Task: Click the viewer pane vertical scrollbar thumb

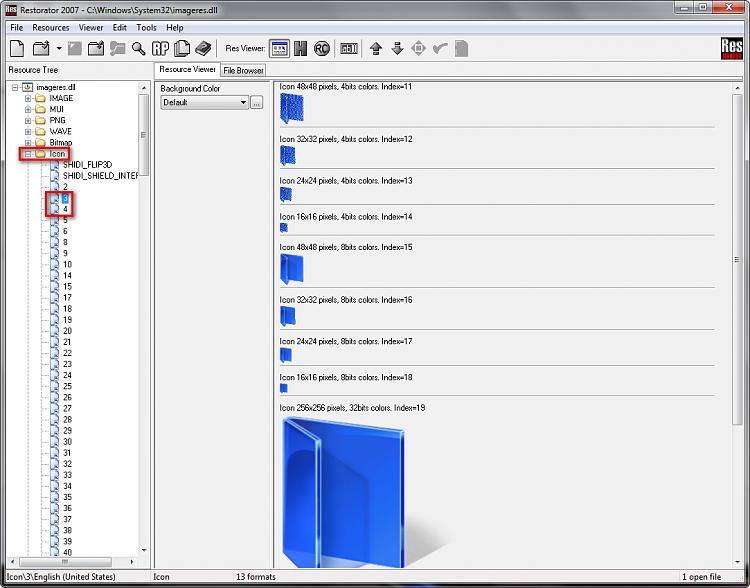Action: click(737, 259)
